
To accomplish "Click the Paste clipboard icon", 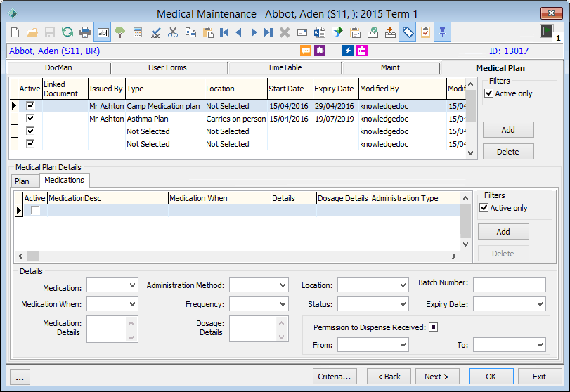I will point(208,32).
